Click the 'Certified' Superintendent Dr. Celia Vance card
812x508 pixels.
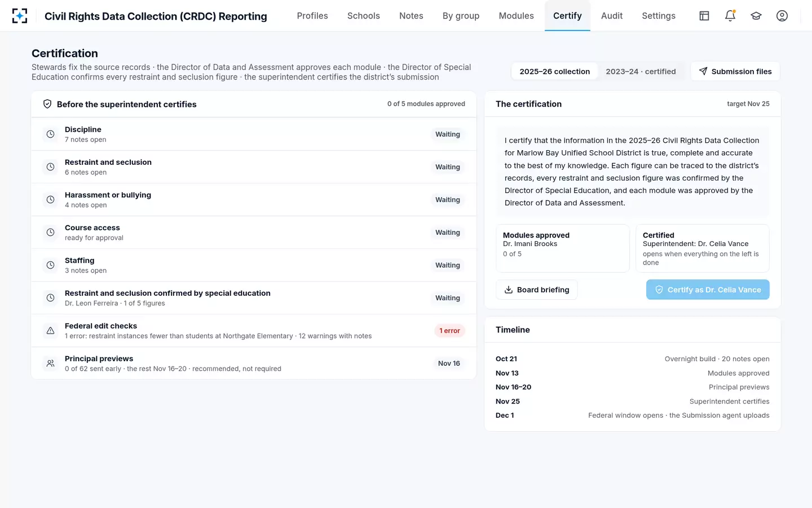pos(703,248)
